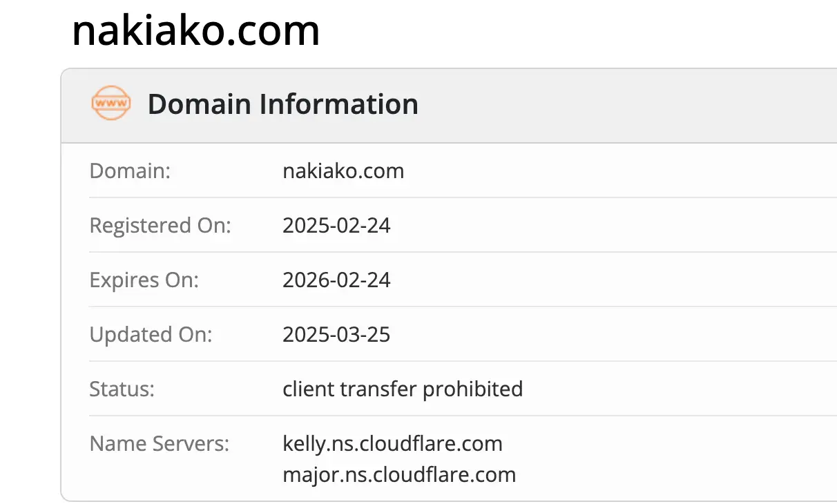This screenshot has height=504, width=837.
Task: Click the major.ns.cloudflare.com name server
Action: pos(399,475)
